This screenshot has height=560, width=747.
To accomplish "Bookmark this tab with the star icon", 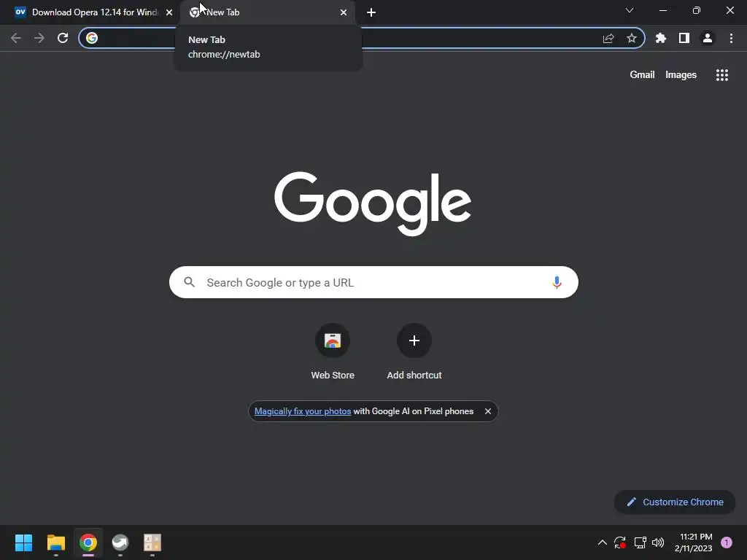I will (632, 38).
